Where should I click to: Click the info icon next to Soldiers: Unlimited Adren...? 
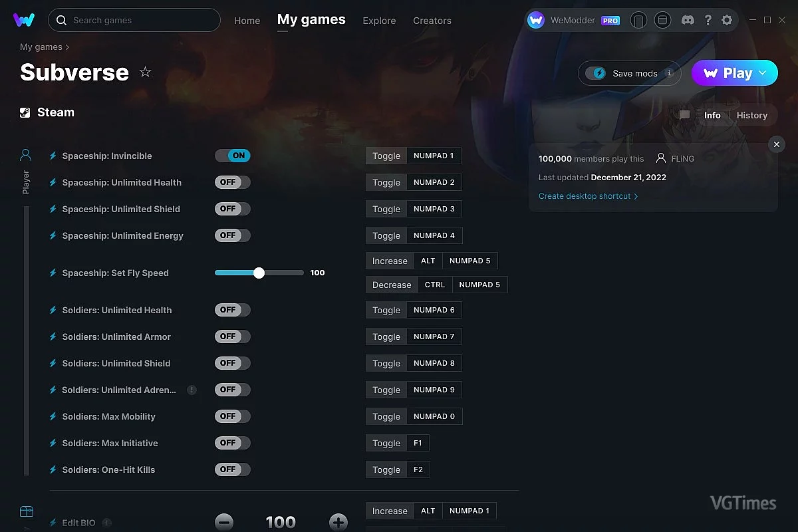(192, 390)
